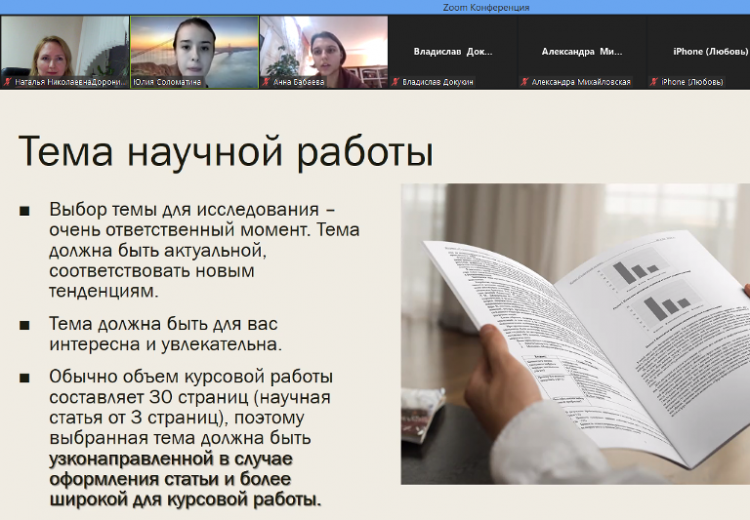Click bold text узконаправленной в случае
The width and height of the screenshot is (750, 520).
(171, 459)
